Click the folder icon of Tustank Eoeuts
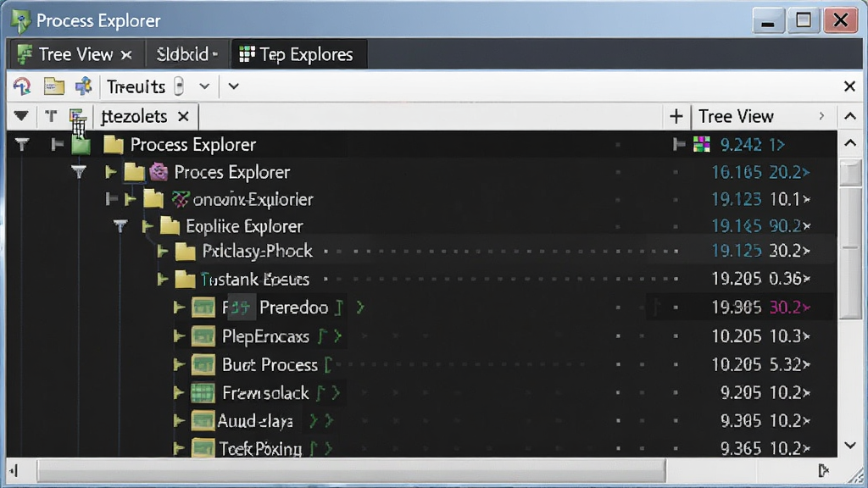Image resolution: width=868 pixels, height=488 pixels. click(x=185, y=279)
